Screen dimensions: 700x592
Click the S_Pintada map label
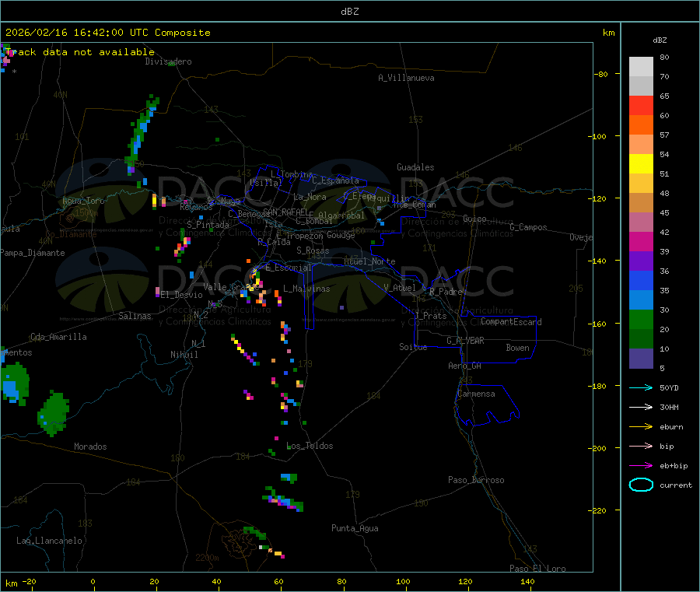(x=208, y=225)
